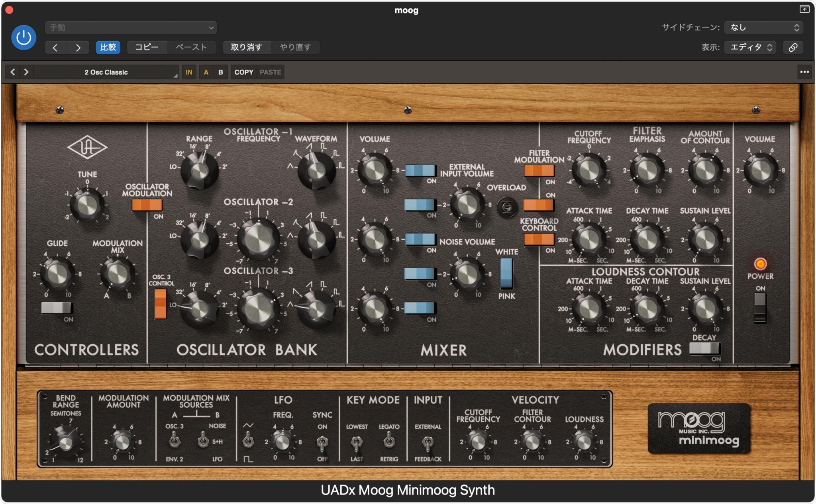Click next setting arrow beside 比較
The width and height of the screenshot is (816, 504).
(x=78, y=47)
